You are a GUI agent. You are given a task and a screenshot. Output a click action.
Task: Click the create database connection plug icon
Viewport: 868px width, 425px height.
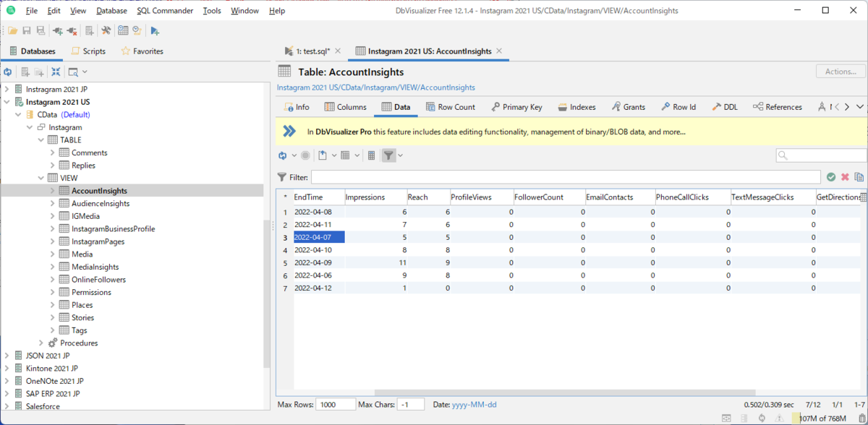coord(57,31)
